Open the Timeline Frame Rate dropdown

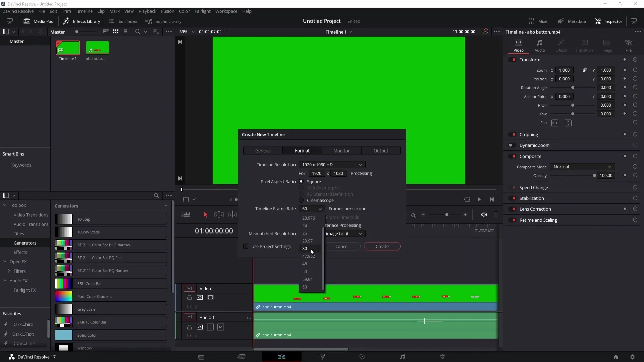pyautogui.click(x=312, y=208)
